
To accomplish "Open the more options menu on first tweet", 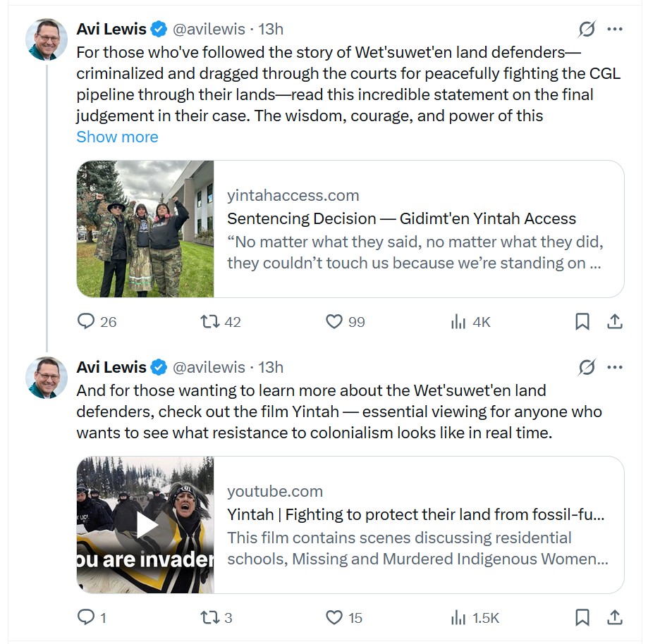I will [615, 29].
